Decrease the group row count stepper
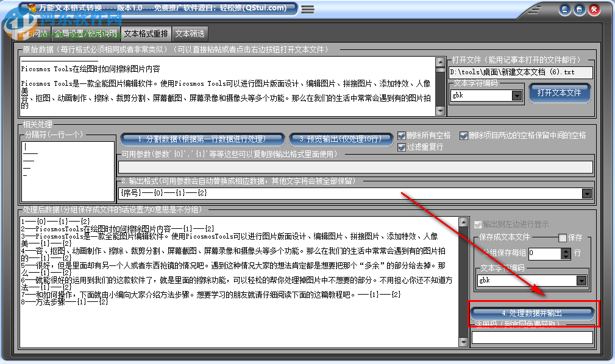The height and width of the screenshot is (364, 615). (566, 257)
